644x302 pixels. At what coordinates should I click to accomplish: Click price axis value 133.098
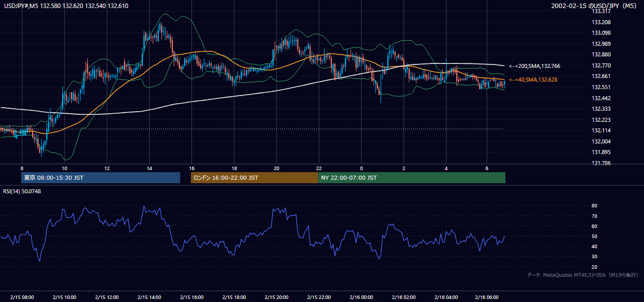[x=602, y=33]
